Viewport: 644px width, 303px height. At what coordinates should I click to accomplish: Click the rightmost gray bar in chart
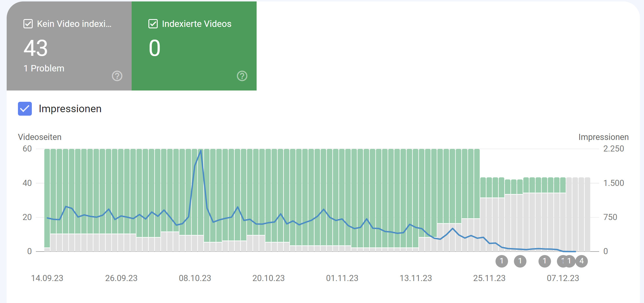coord(587,214)
